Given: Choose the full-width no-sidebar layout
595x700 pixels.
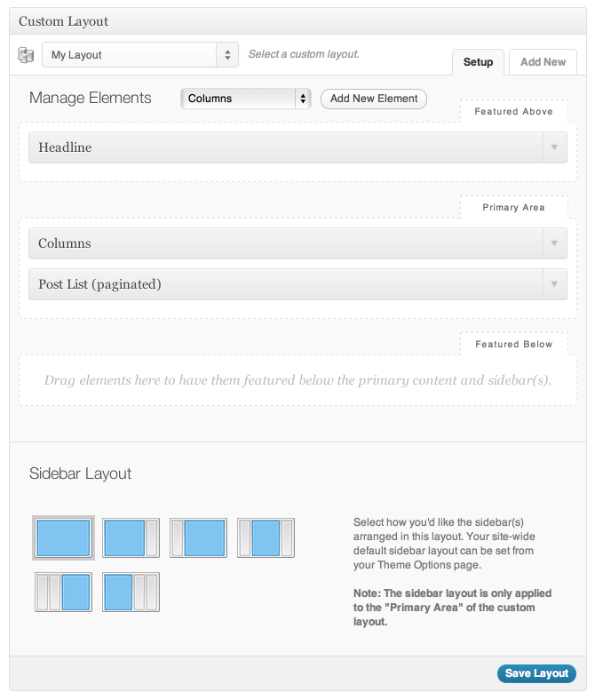Looking at the screenshot, I should click(63, 538).
